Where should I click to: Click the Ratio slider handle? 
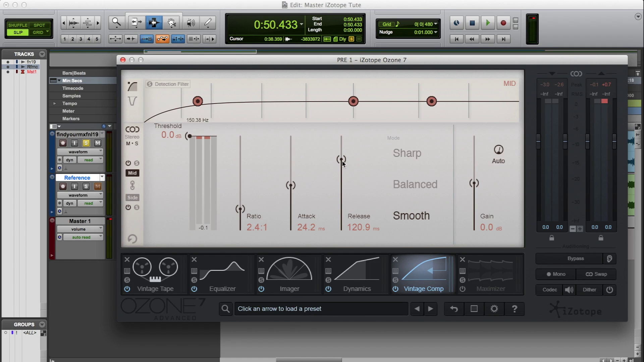click(240, 209)
